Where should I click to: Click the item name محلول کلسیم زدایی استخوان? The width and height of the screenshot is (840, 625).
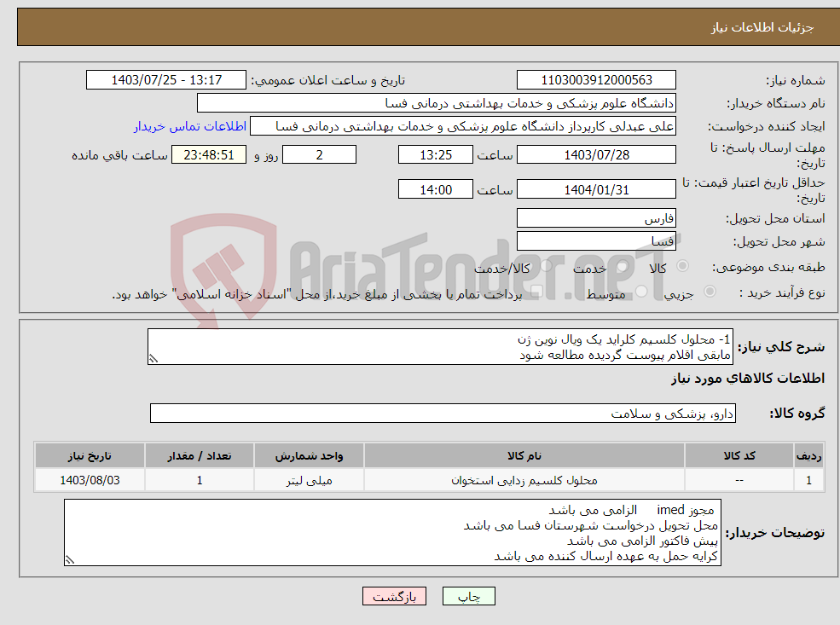point(524,480)
